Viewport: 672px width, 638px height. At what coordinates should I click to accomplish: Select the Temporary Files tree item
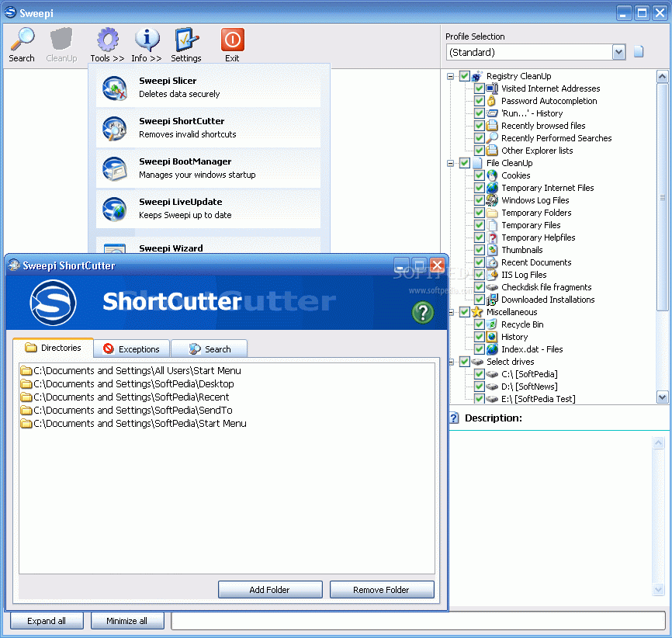pos(531,226)
